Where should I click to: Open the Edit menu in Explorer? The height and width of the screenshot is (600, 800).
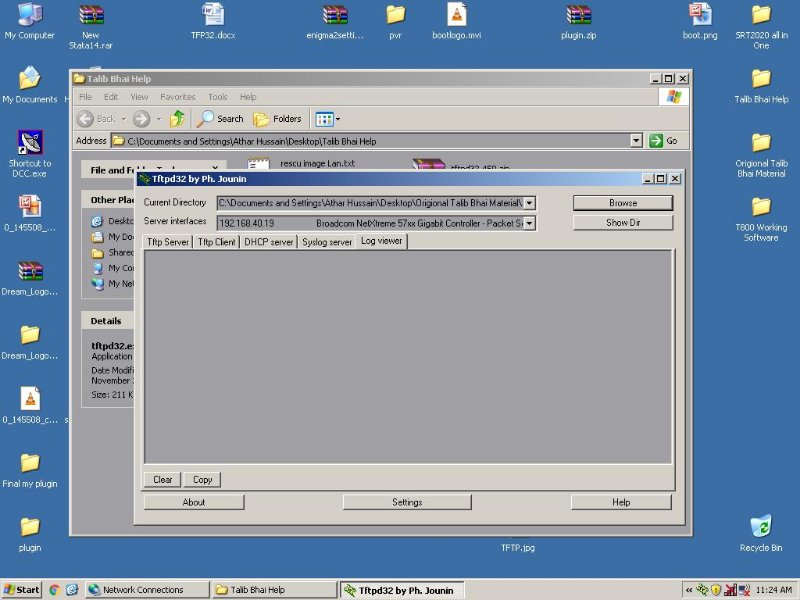tap(111, 96)
